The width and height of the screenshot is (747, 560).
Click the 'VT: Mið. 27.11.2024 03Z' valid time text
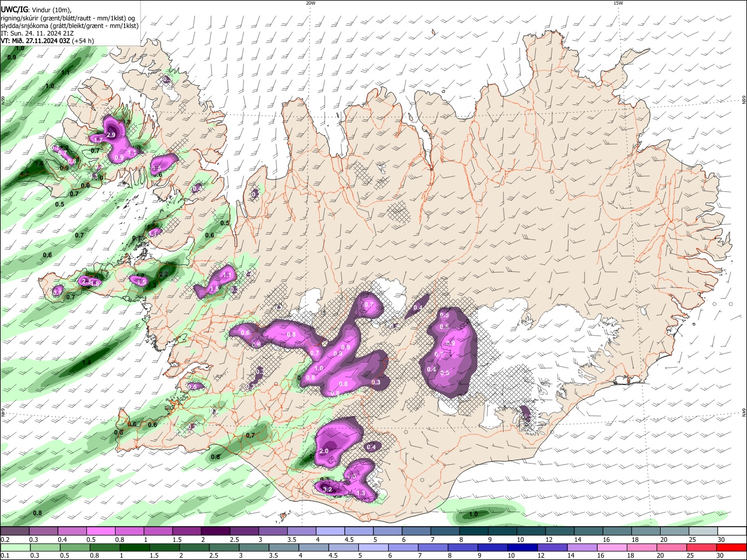36,41
